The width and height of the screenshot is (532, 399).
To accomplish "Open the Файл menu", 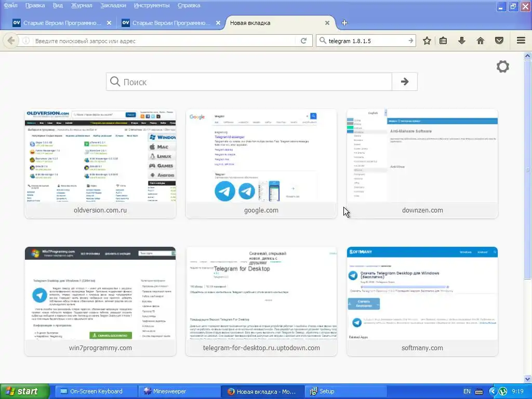I will [10, 5].
